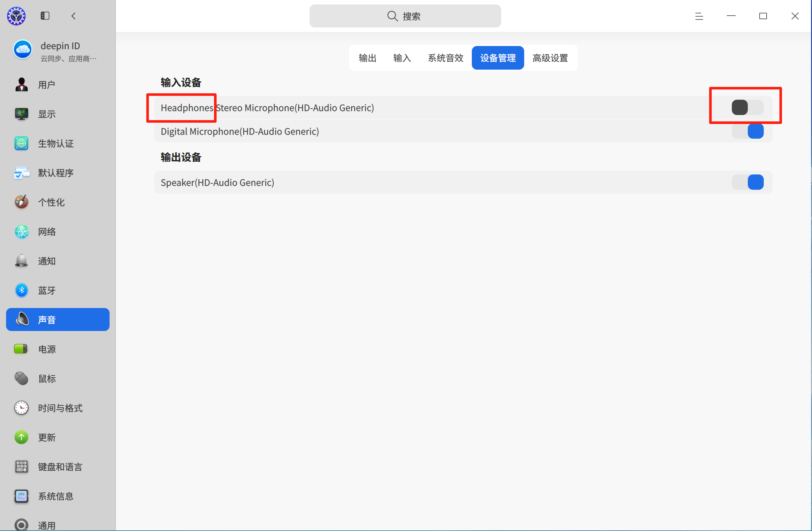Open the 生物认证 fingerprint icon
Screen dimensions: 812x531
point(21,143)
